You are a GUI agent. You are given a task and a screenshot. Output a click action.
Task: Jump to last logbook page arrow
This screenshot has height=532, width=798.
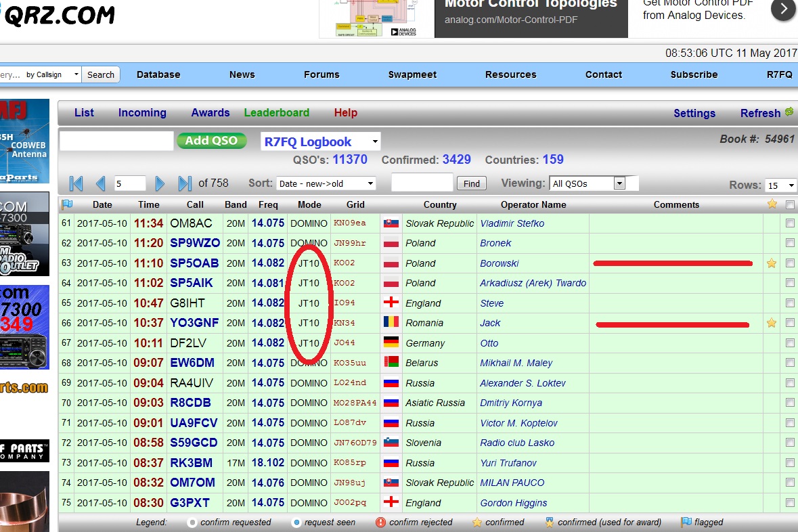coord(185,183)
